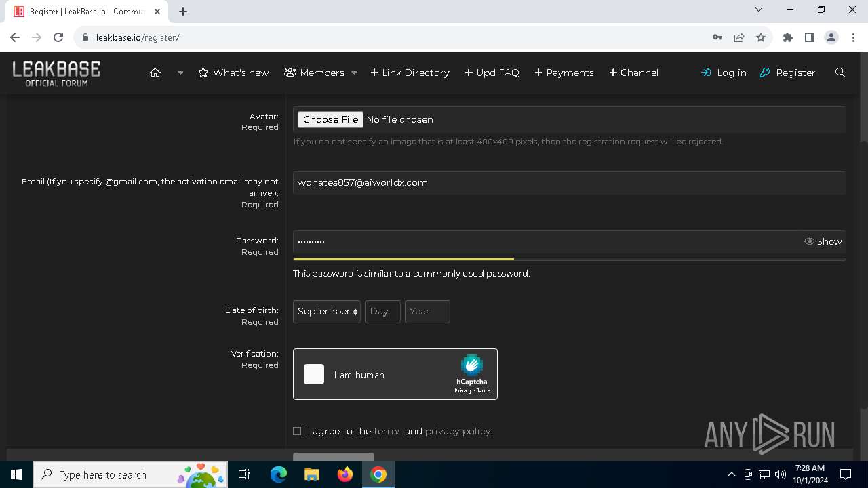Click the browser forward arrow
The width and height of the screenshot is (868, 488).
[37, 37]
